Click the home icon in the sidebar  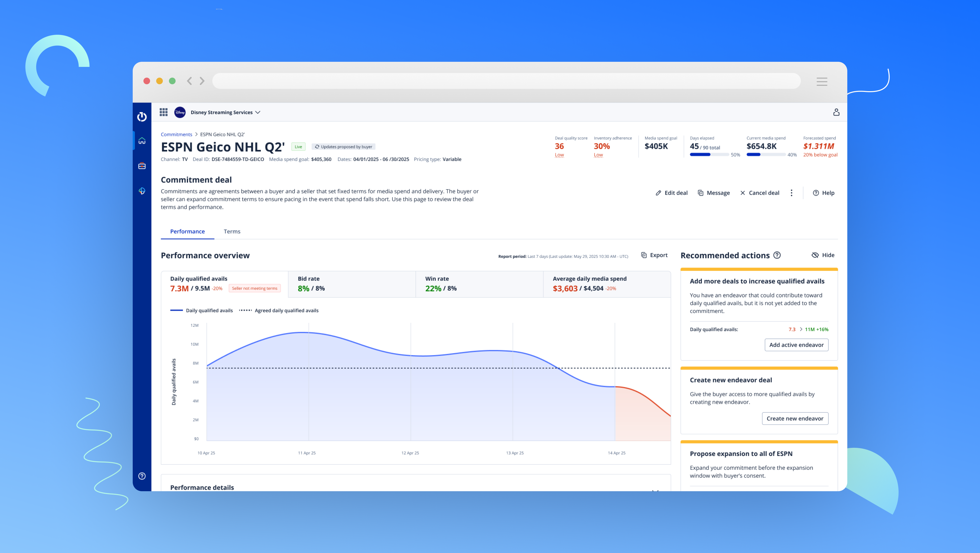pyautogui.click(x=142, y=141)
